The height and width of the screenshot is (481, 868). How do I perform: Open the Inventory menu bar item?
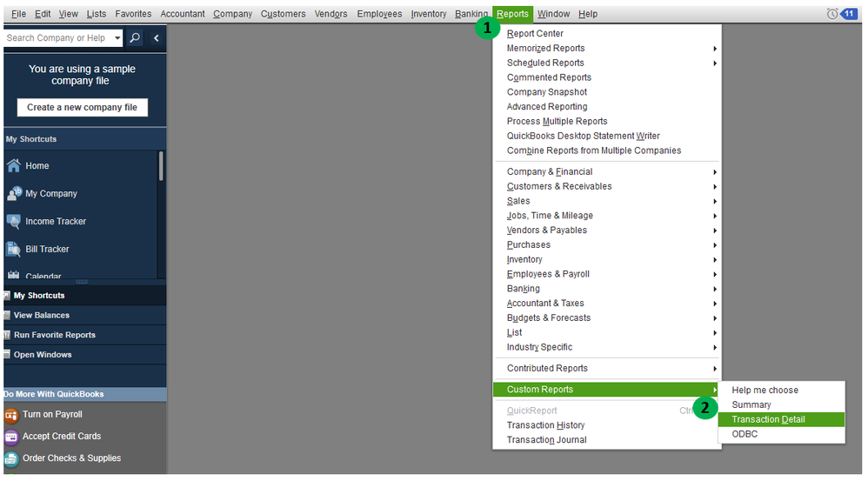[429, 14]
